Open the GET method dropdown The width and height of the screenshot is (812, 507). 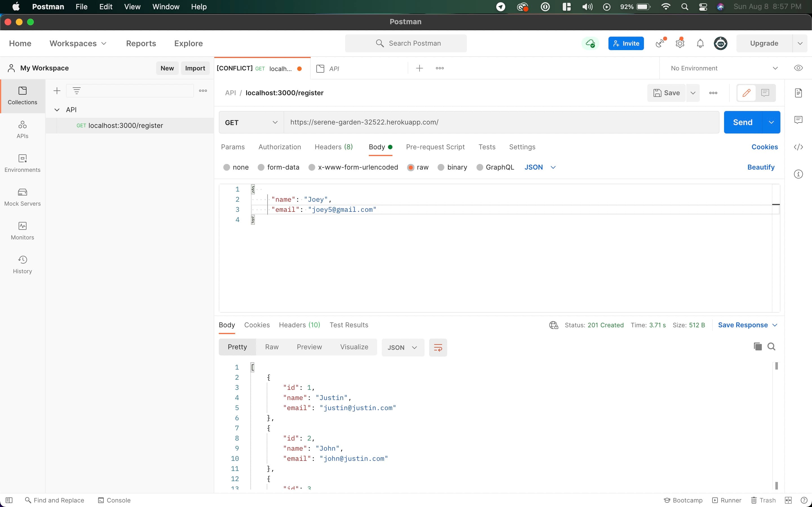[251, 123]
